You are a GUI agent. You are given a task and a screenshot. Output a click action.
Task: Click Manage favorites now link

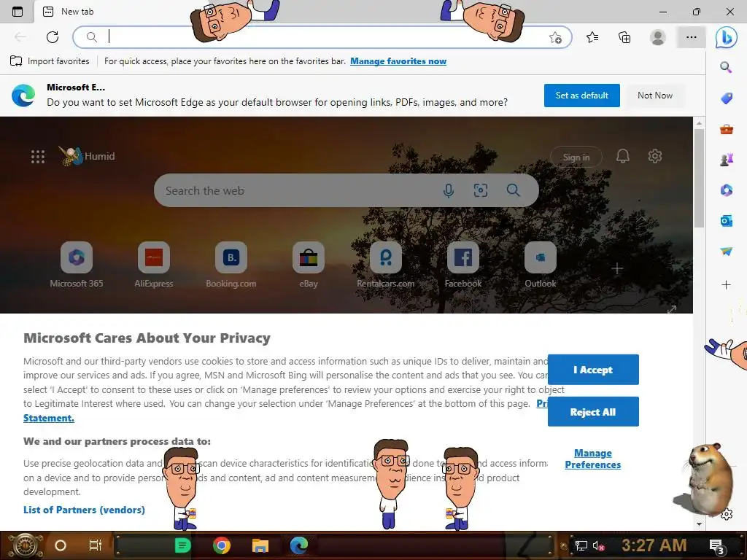click(398, 61)
